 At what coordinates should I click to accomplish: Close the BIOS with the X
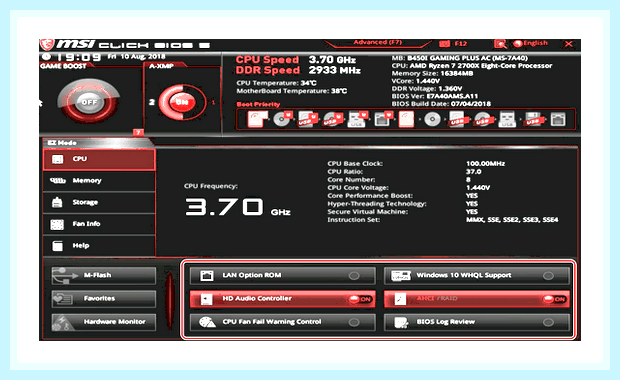tap(569, 44)
